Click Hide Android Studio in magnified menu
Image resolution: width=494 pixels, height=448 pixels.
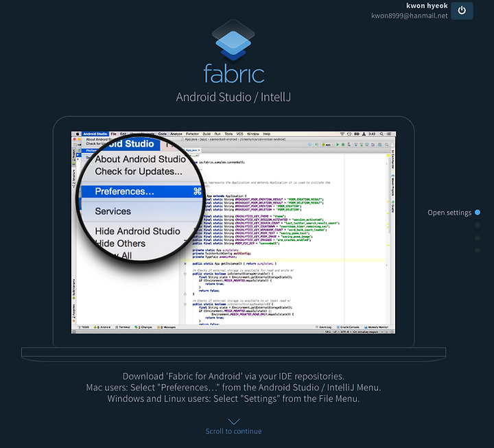click(138, 231)
